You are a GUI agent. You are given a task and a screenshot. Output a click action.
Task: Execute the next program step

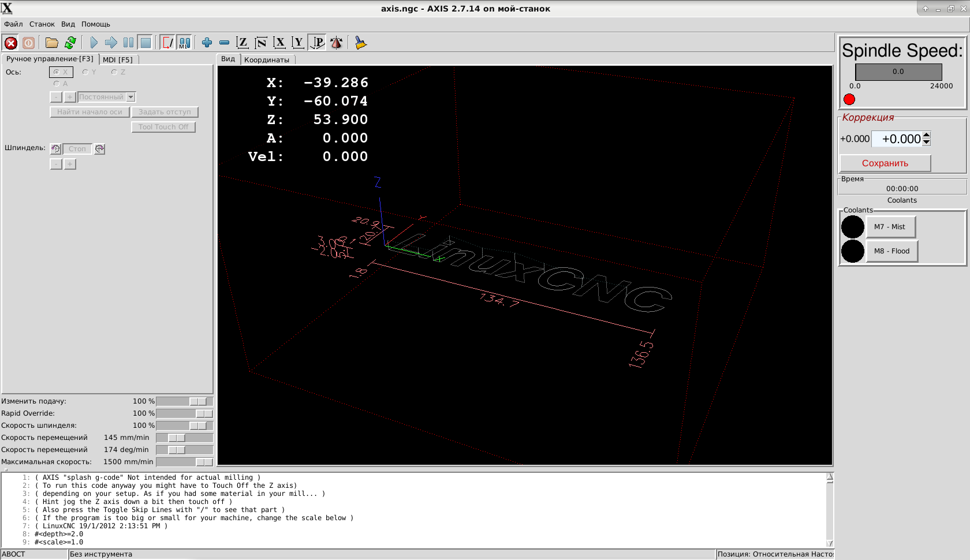(x=111, y=43)
